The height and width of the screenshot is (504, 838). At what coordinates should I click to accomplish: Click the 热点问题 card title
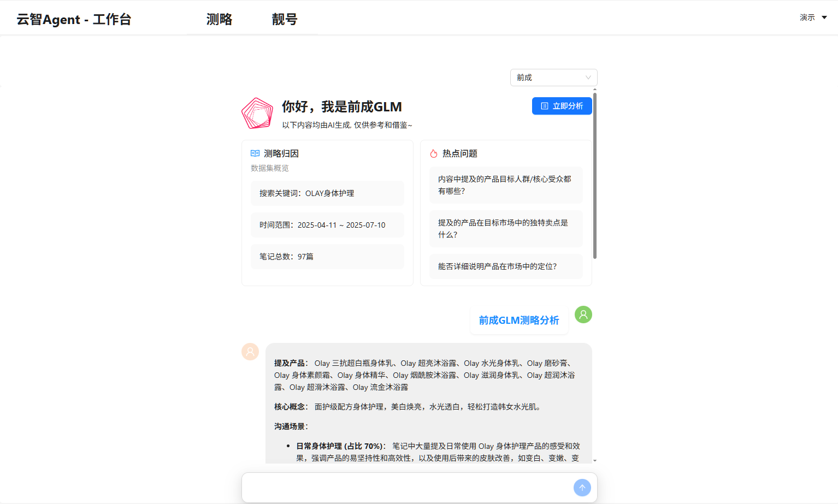coord(460,153)
